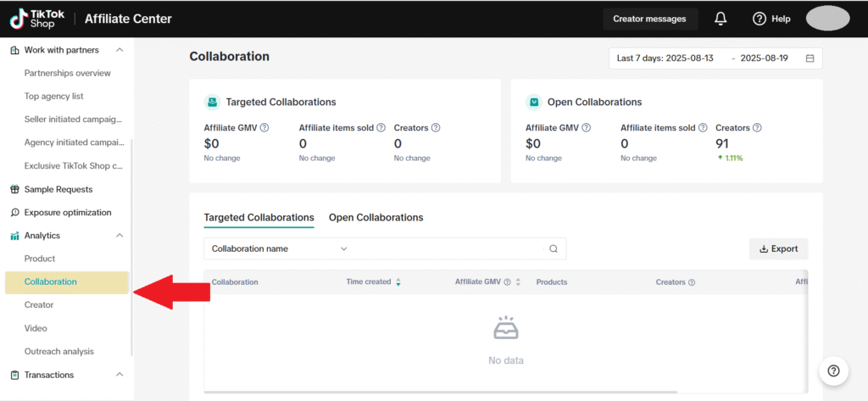The image size is (868, 401).
Task: Sort table by Time created
Action: tap(398, 282)
